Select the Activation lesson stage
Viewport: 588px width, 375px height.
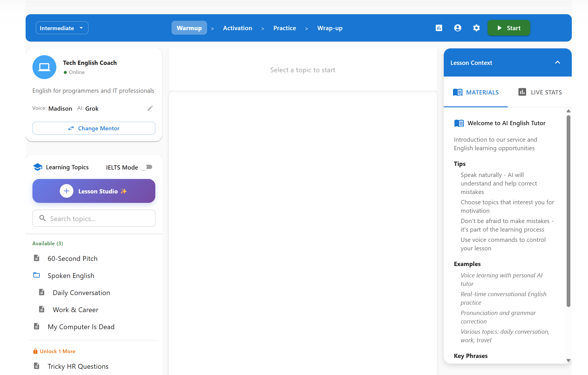237,28
